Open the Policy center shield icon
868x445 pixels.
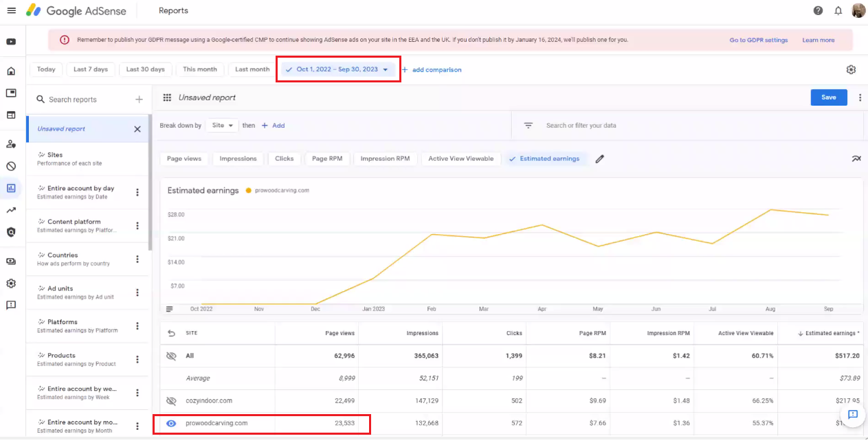coord(11,232)
